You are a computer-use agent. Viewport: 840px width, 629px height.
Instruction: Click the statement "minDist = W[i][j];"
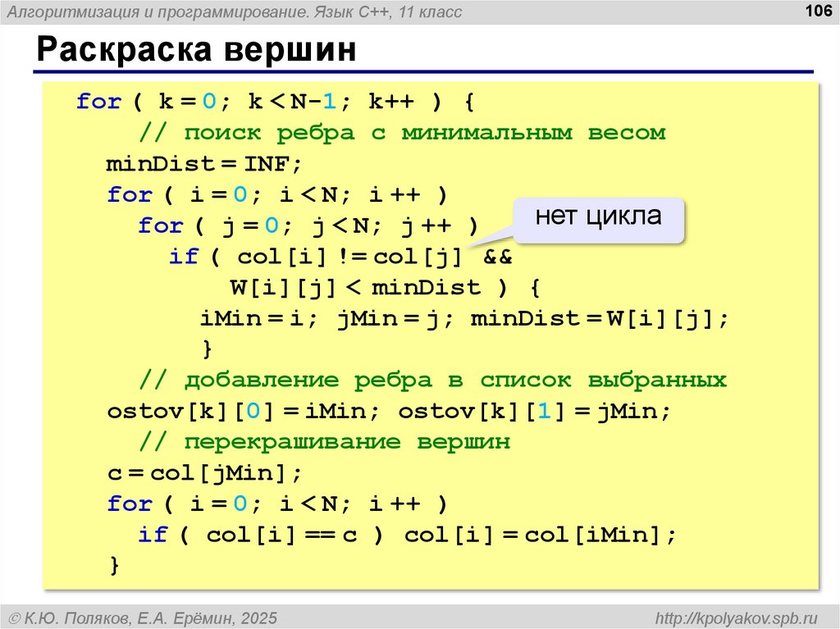[x=600, y=319]
